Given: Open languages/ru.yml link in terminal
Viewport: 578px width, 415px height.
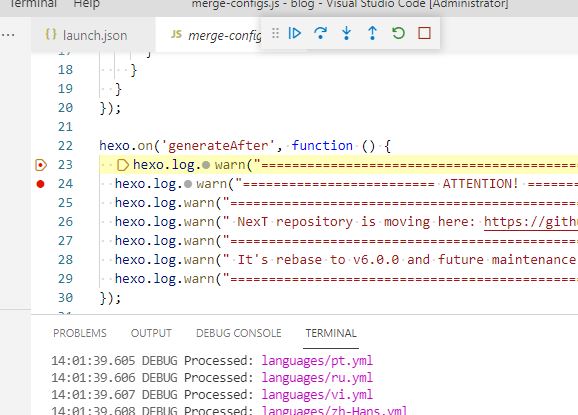Looking at the screenshot, I should [x=317, y=377].
